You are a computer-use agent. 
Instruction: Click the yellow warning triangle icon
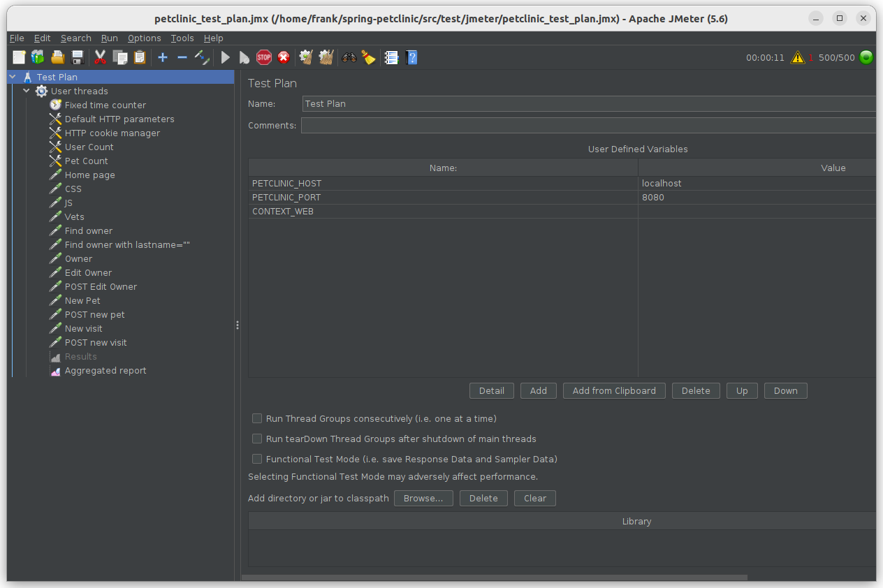[797, 57]
